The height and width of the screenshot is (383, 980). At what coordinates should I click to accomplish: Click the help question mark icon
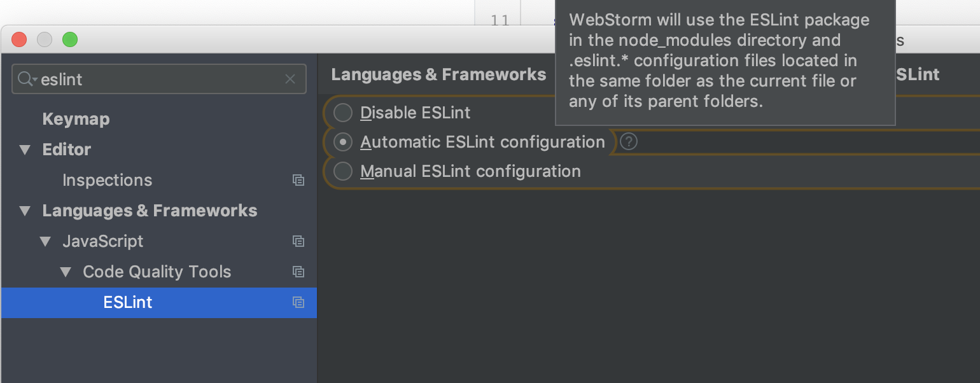(628, 142)
